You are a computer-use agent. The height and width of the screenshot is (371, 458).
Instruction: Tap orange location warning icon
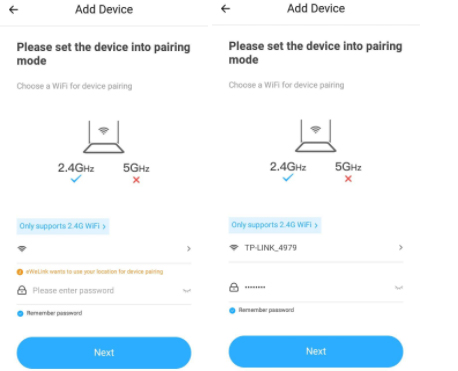20,272
